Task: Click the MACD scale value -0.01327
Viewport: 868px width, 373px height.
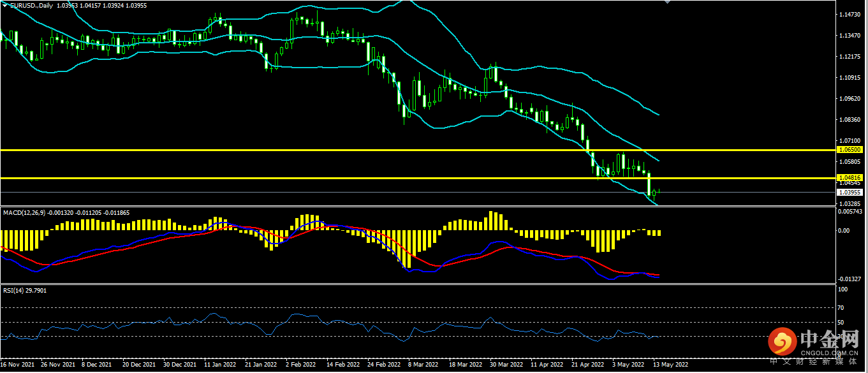Action: [x=850, y=279]
